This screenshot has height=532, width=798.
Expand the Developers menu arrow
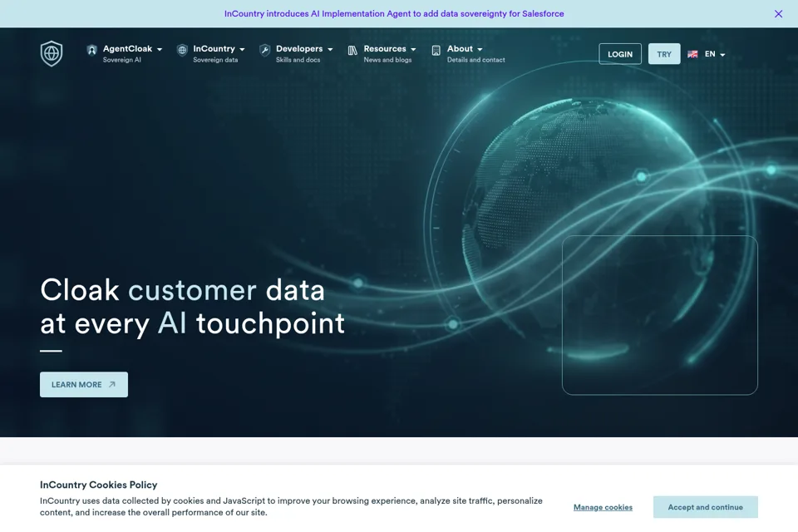pos(330,49)
